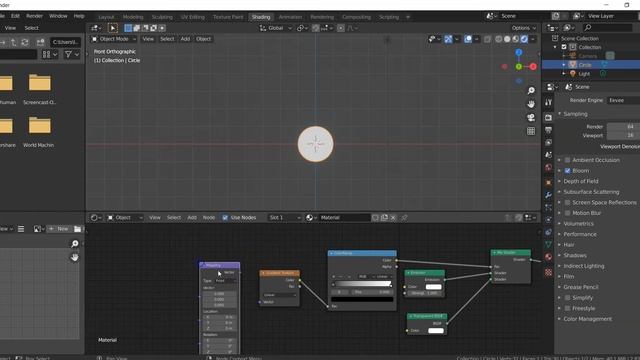Open the Slot 1 material slot dropdown
The height and width of the screenshot is (360, 640).
coord(284,218)
